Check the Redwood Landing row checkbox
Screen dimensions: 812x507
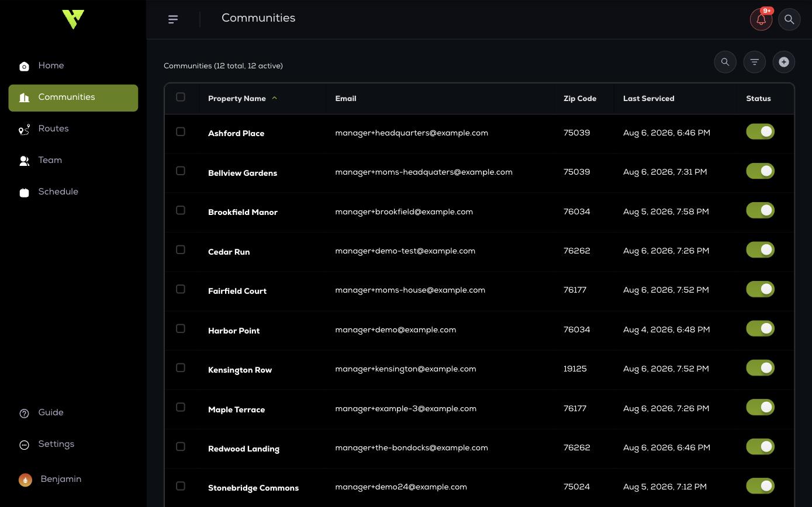181,446
